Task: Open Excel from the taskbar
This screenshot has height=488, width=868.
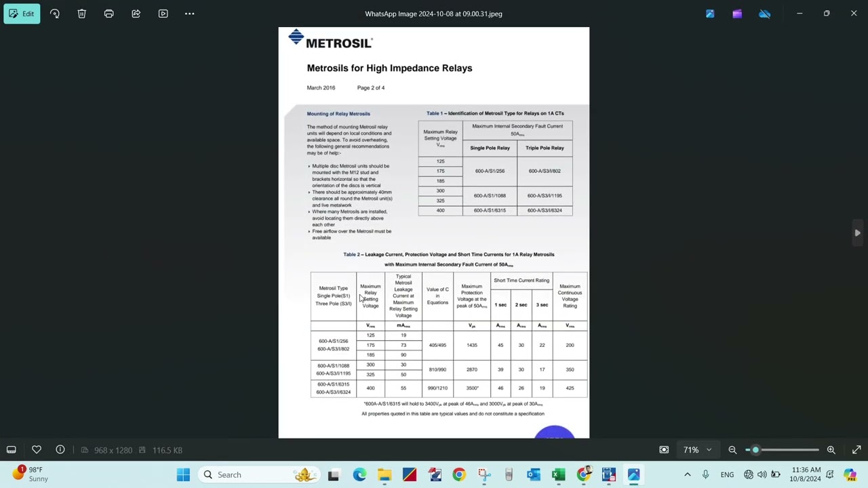Action: [558, 474]
